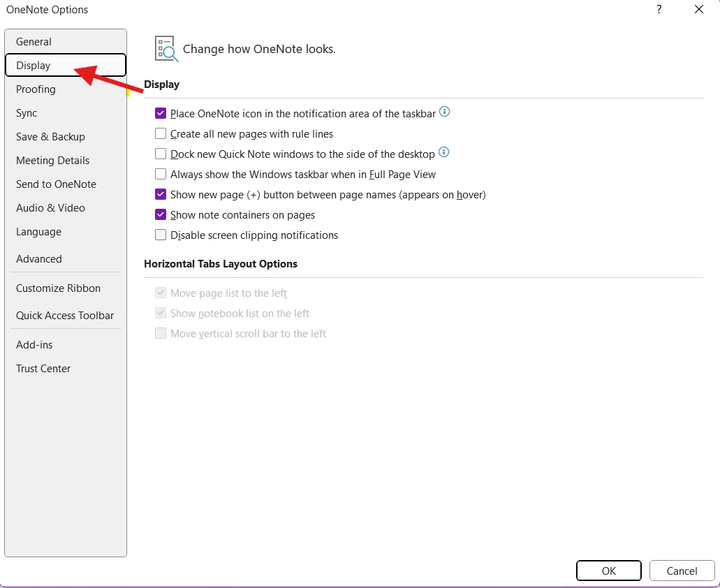Image resolution: width=720 pixels, height=588 pixels.
Task: Click the Cancel button
Action: (682, 571)
